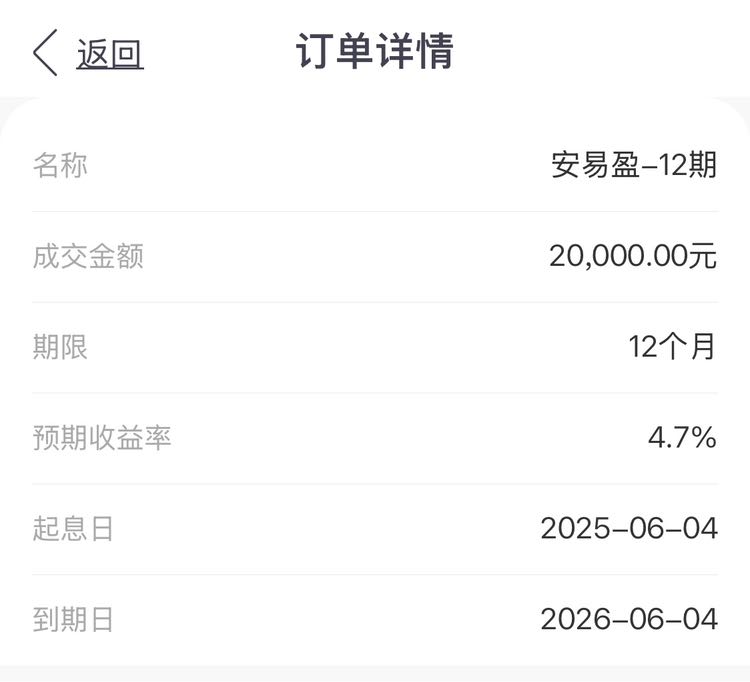750x682 pixels.
Task: Click empty header area right of title
Action: pos(598,51)
